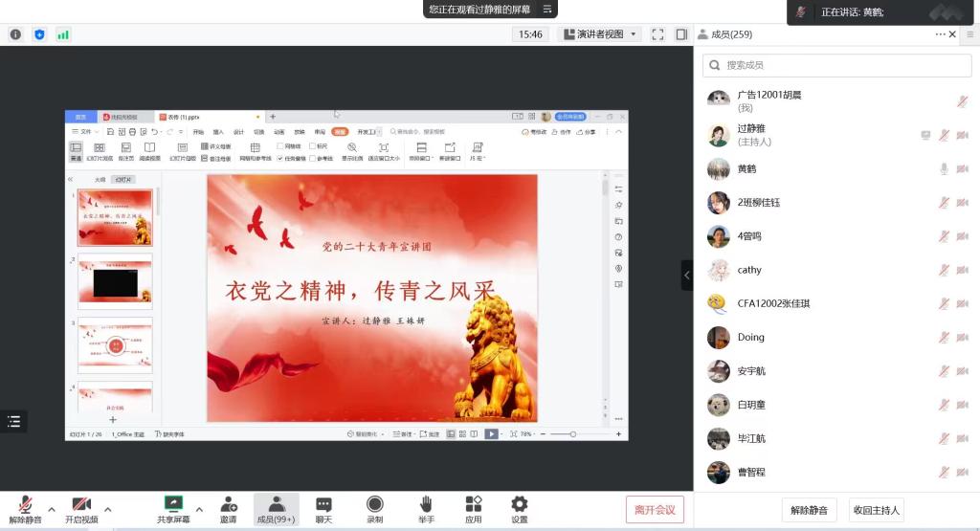The height and width of the screenshot is (531, 980).
Task: Toggle microphone with 解除静音 in the bottom toolbar
Action: tap(25, 509)
